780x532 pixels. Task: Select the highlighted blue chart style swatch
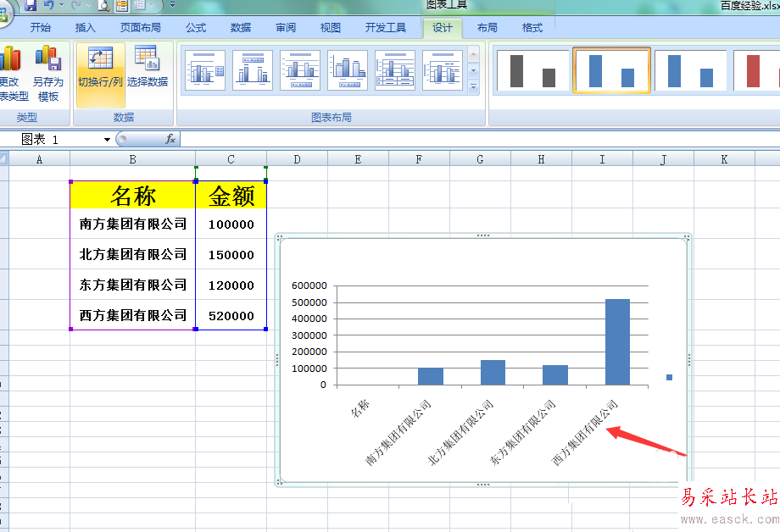[x=612, y=70]
